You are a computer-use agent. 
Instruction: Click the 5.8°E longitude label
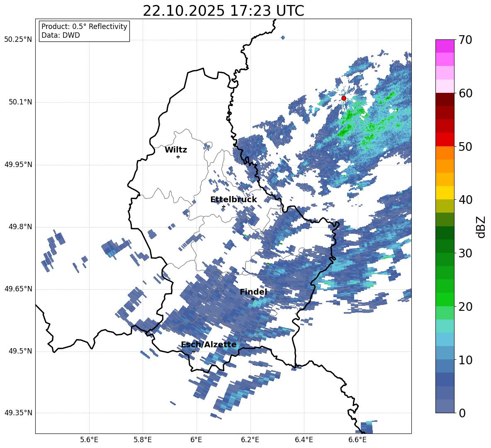pyautogui.click(x=143, y=440)
